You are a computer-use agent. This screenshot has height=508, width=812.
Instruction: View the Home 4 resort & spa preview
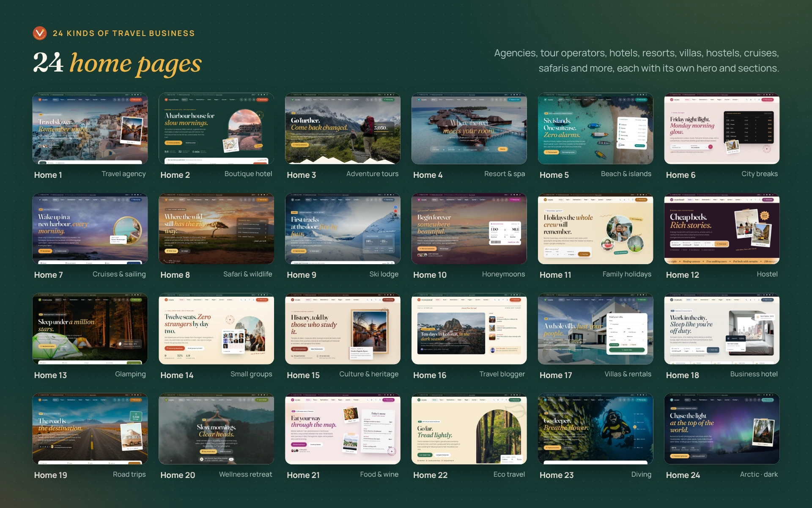469,129
